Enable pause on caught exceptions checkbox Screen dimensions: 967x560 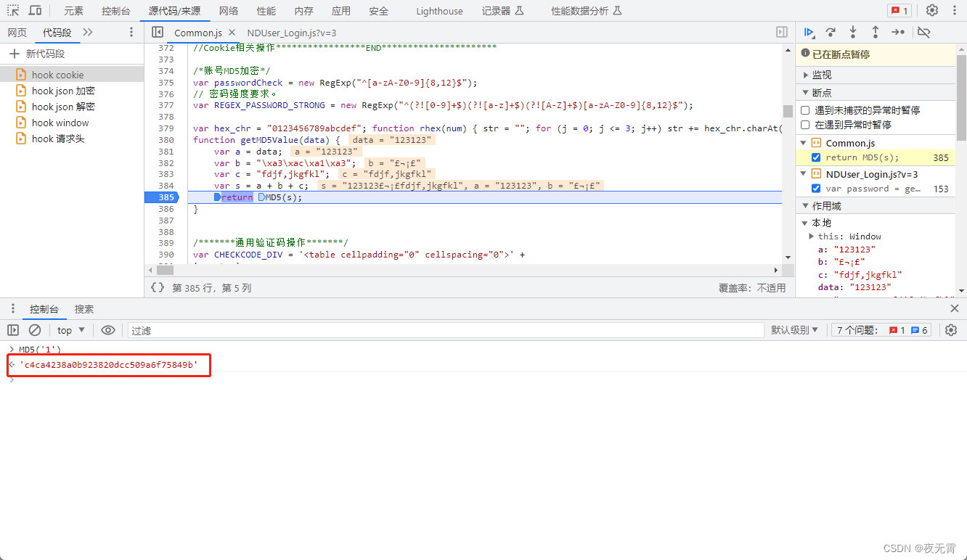coord(805,125)
